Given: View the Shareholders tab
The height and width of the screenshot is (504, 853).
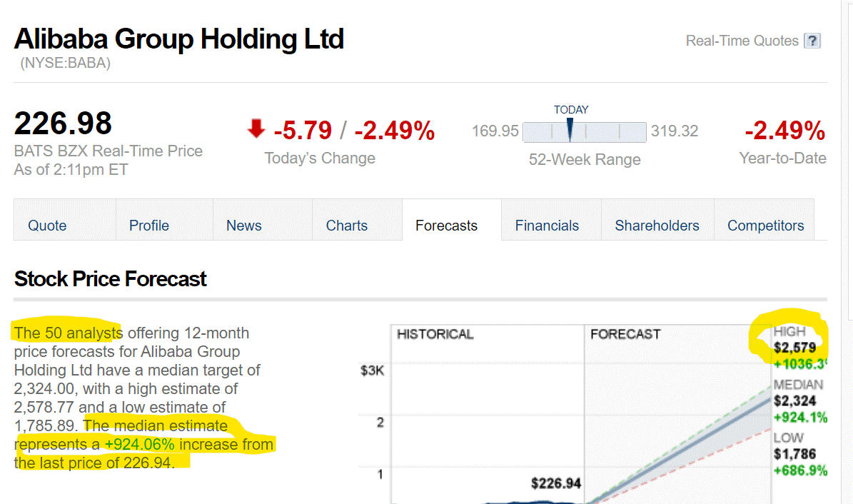Looking at the screenshot, I should [x=657, y=226].
